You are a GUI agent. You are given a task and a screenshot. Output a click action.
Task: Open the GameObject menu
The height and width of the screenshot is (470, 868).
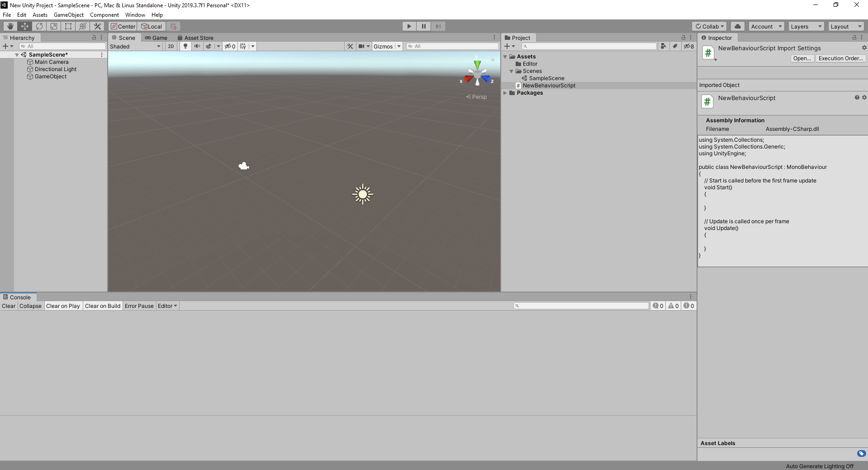coord(68,14)
